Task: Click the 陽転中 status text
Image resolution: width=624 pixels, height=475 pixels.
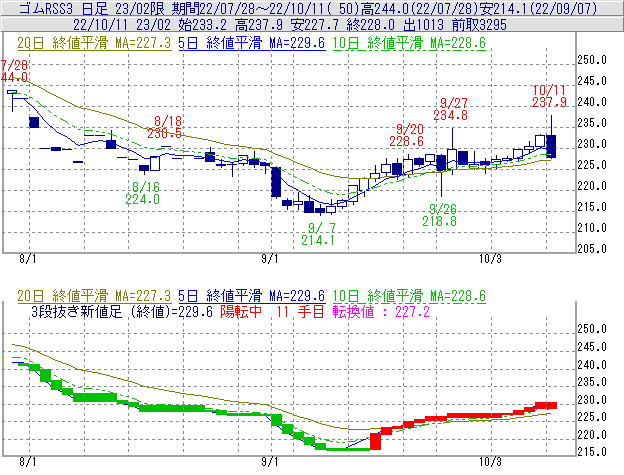Action: (242, 311)
